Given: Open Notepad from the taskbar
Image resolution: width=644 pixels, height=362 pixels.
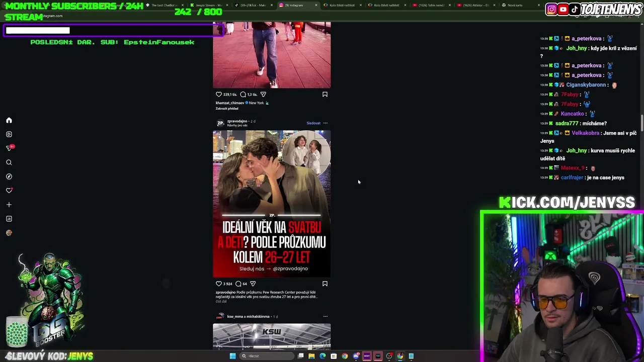Looking at the screenshot, I should point(411,356).
